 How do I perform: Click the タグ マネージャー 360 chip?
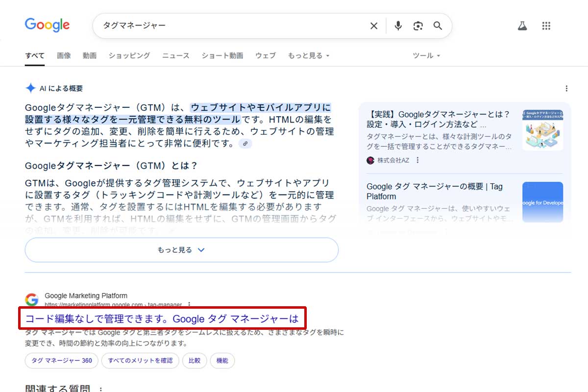pos(61,361)
